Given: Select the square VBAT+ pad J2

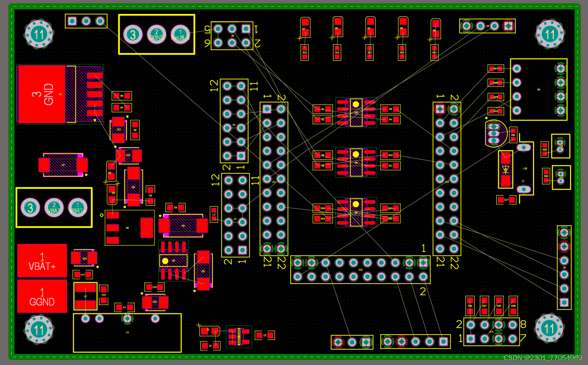Looking at the screenshot, I should click(x=42, y=260).
